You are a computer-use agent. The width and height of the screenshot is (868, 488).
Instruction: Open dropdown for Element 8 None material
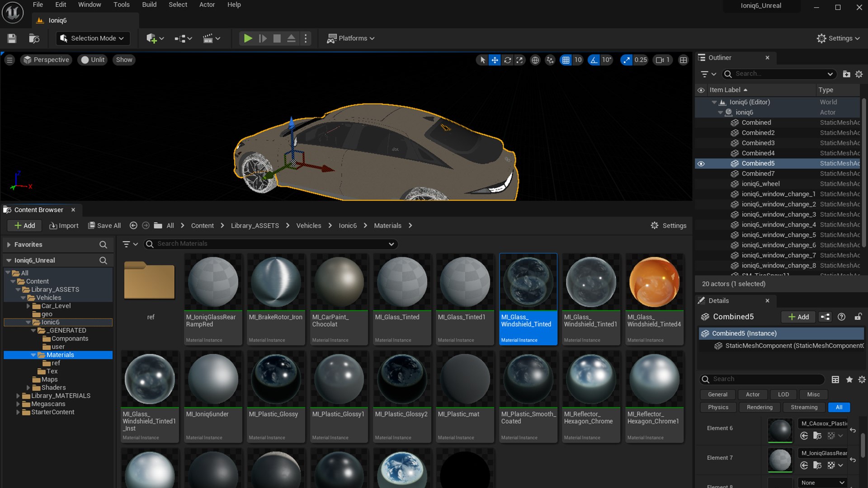[822, 483]
